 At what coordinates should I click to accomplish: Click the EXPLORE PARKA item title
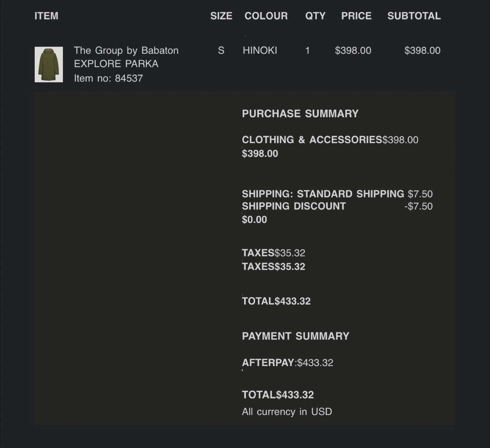tap(116, 64)
